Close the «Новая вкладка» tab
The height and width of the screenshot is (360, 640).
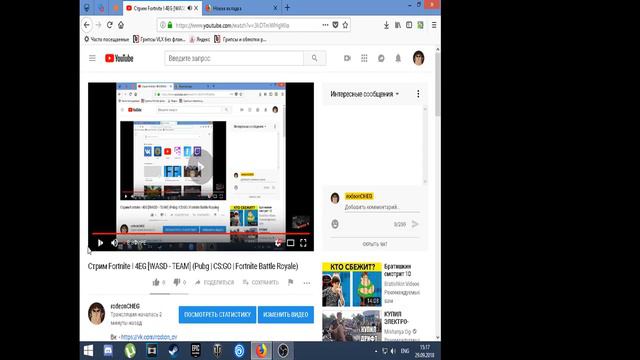coord(275,8)
